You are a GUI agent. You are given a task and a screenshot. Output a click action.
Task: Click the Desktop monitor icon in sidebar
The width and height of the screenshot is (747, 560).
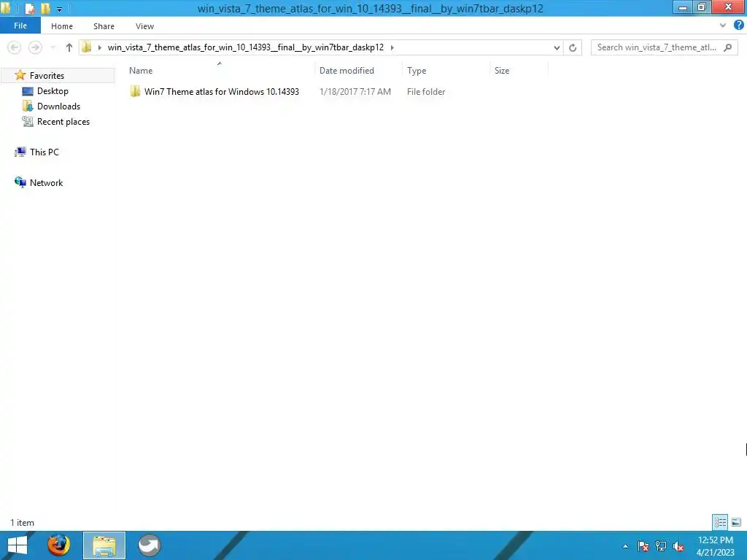click(x=28, y=91)
